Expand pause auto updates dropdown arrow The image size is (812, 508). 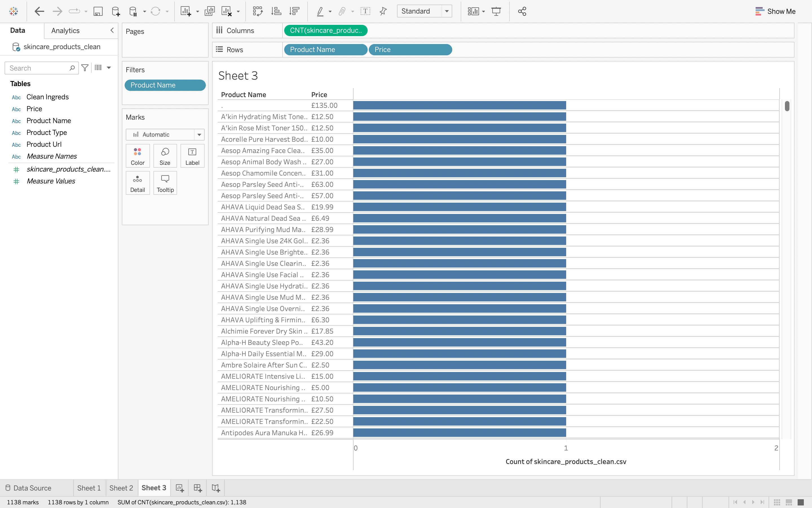tap(145, 11)
